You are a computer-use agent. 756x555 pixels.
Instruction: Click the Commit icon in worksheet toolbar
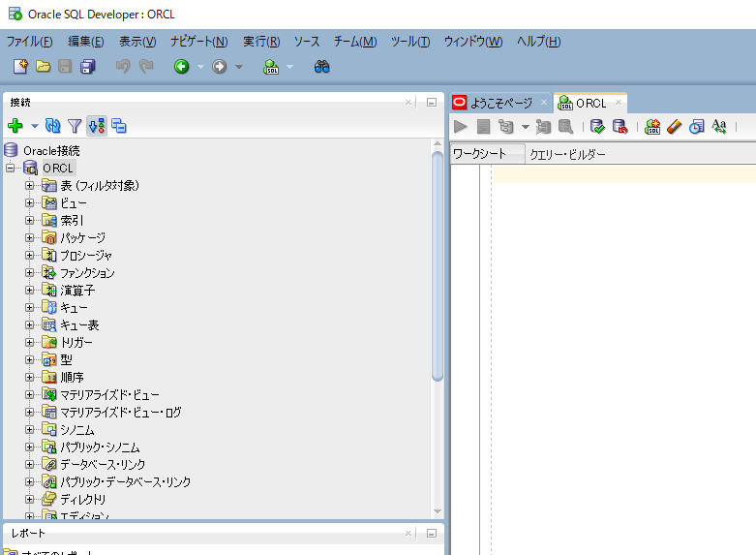pyautogui.click(x=597, y=126)
